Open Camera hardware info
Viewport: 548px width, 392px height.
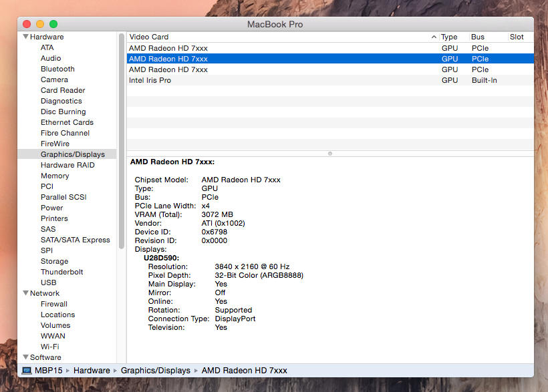[x=54, y=79]
